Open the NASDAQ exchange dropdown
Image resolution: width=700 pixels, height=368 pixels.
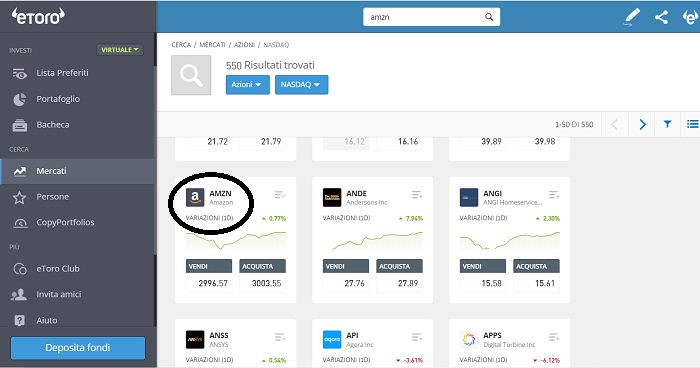(301, 84)
